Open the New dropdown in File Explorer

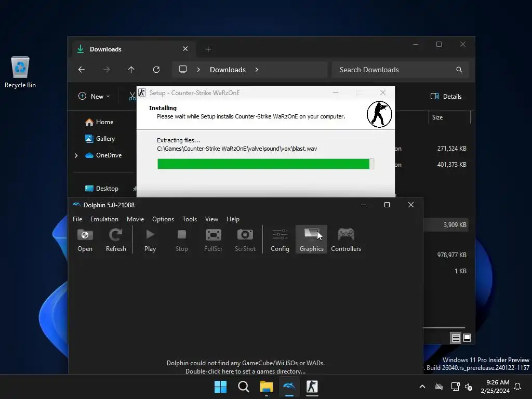click(x=94, y=96)
